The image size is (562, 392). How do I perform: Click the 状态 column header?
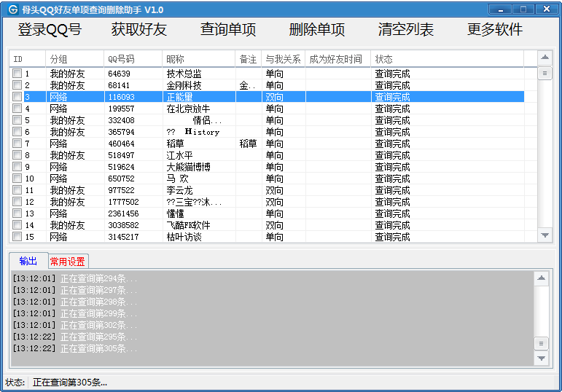pos(448,59)
